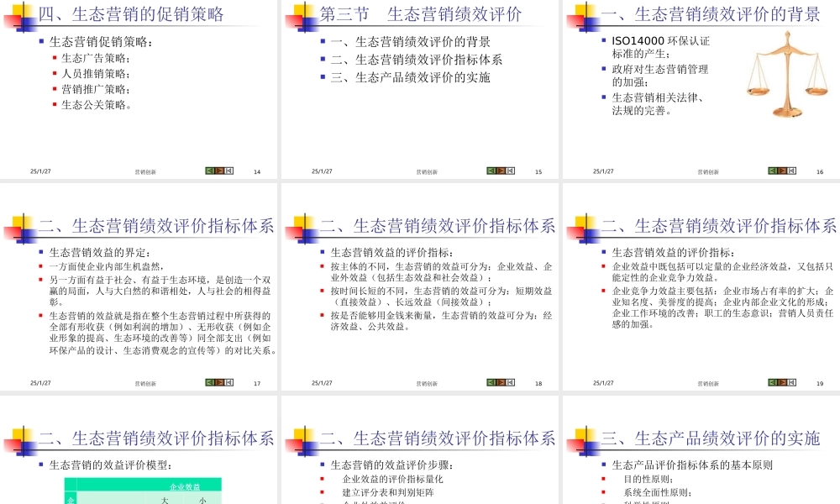Select the bullet ISO14000 环保认证标准的产生
This screenshot has height=504, width=840.
[x=655, y=46]
